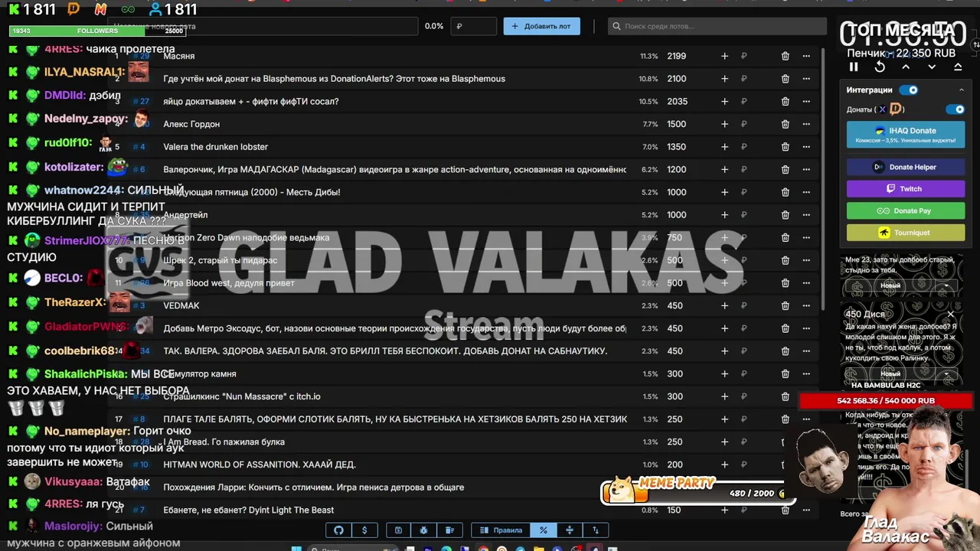The width and height of the screenshot is (980, 551).
Task: Collapse the Интеграции panel
Action: (x=962, y=90)
